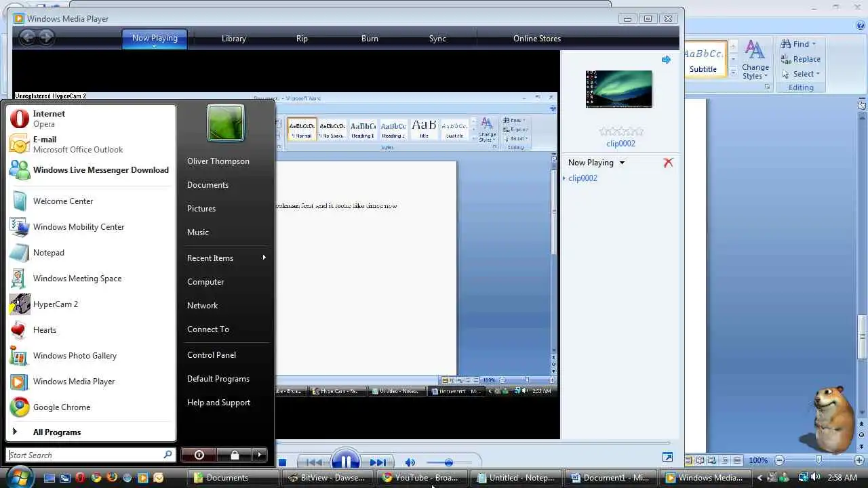
Task: Open the Online Stores tab
Action: click(537, 39)
